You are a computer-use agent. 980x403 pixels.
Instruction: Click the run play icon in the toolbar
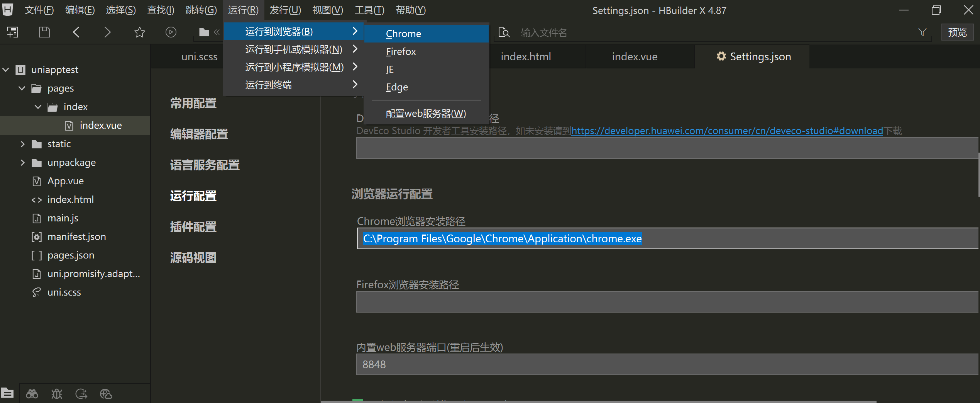(171, 32)
